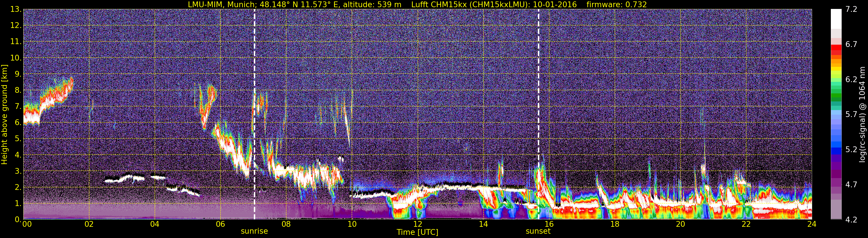Click the y-axis tick label '0.'
The image size is (868, 238).
[x=18, y=220]
